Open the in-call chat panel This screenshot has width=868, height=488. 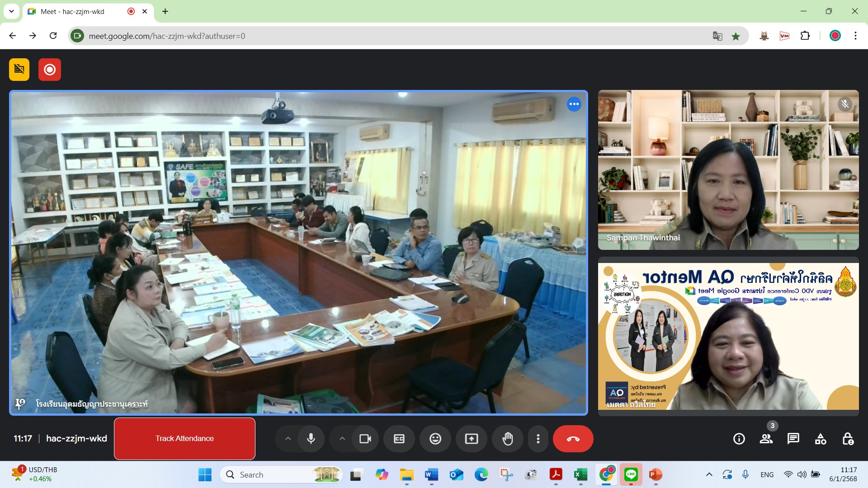(793, 439)
